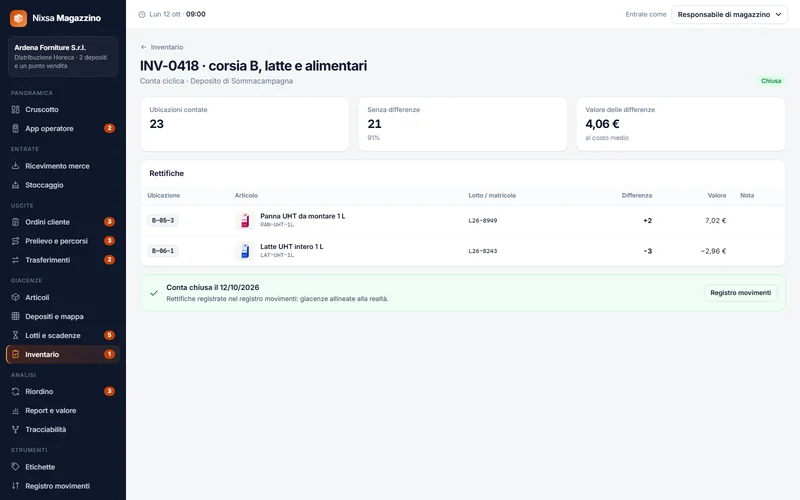Click the -2,96 € value cell
The height and width of the screenshot is (500, 800).
click(713, 251)
